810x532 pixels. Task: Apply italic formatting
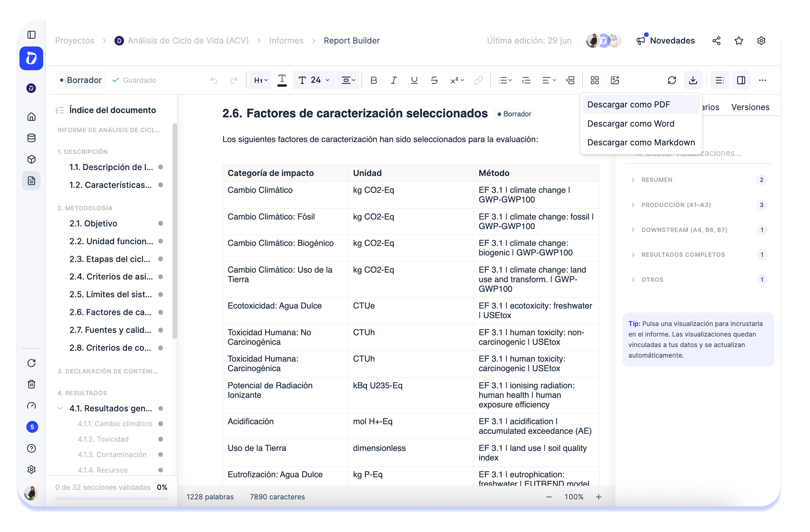tap(394, 80)
